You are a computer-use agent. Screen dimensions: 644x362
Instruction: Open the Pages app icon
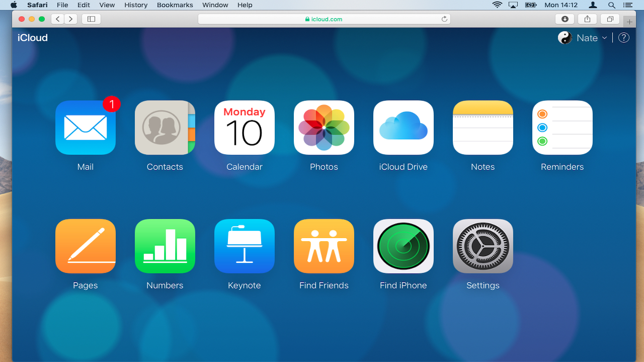(x=86, y=246)
